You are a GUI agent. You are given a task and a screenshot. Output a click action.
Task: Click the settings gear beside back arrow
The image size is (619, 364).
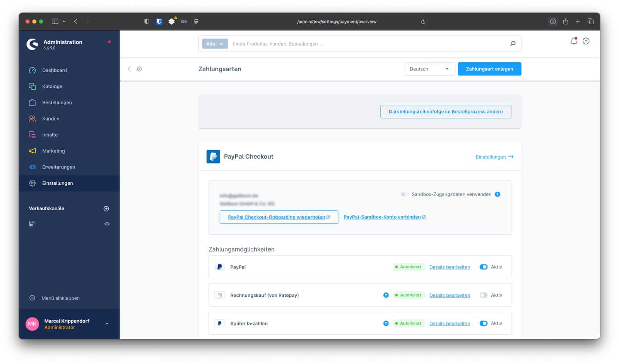tap(139, 69)
